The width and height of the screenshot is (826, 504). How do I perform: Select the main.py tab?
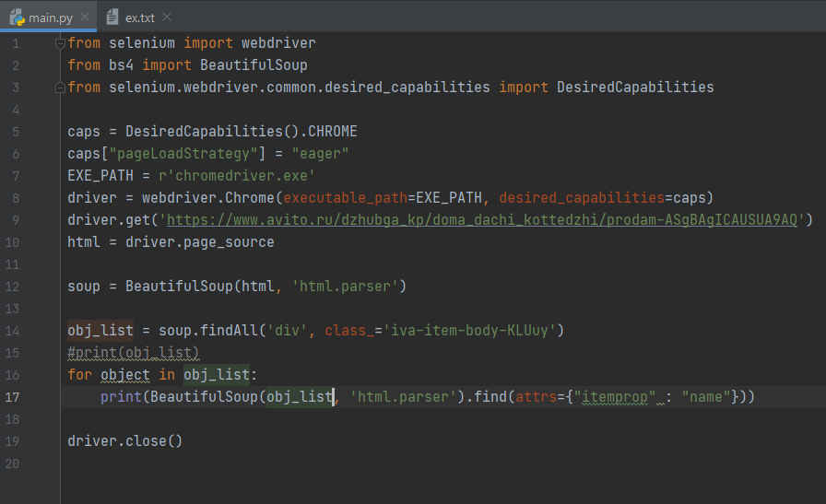click(51, 17)
